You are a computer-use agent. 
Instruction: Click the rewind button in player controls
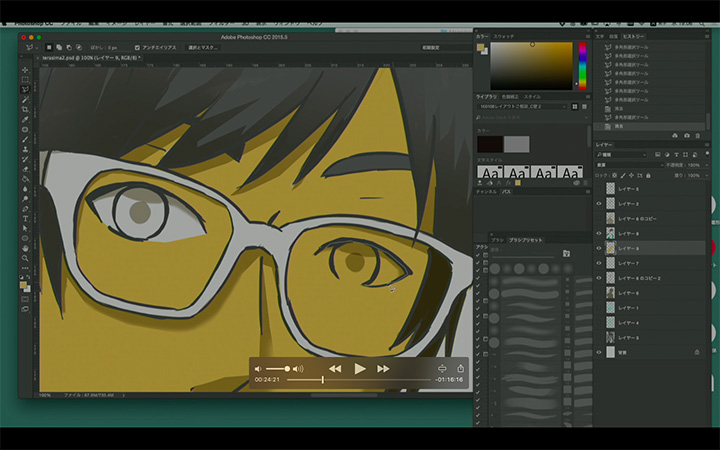(335, 369)
